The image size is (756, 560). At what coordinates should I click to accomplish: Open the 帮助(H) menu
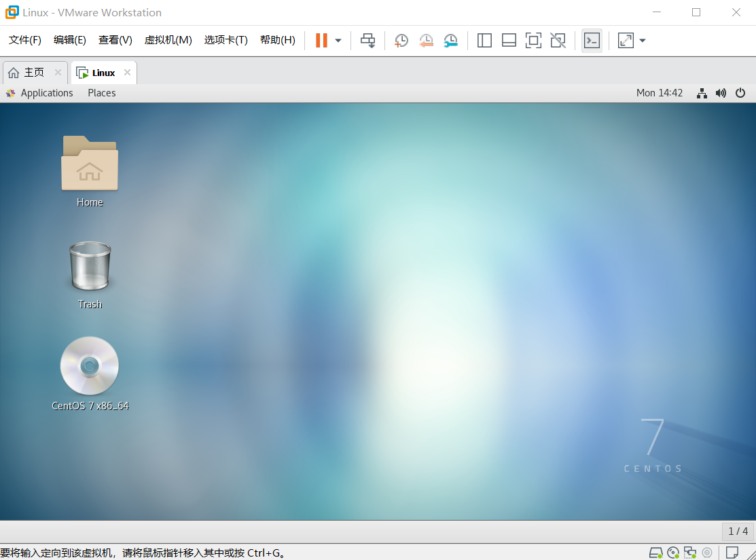coord(278,40)
